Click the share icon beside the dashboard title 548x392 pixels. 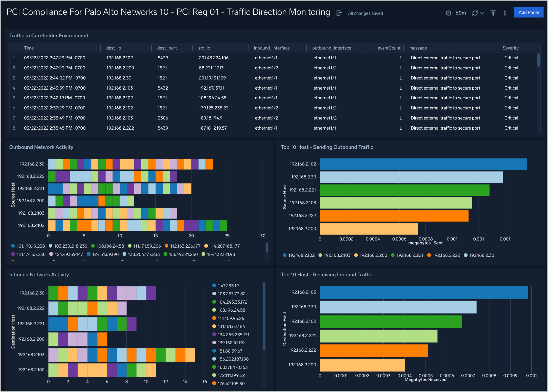pos(339,13)
